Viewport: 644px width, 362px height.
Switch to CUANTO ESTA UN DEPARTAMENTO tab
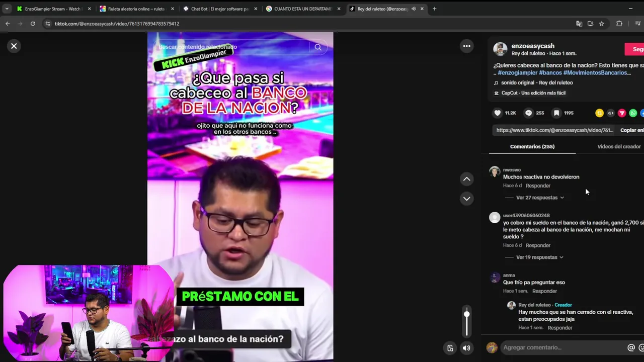tap(302, 9)
